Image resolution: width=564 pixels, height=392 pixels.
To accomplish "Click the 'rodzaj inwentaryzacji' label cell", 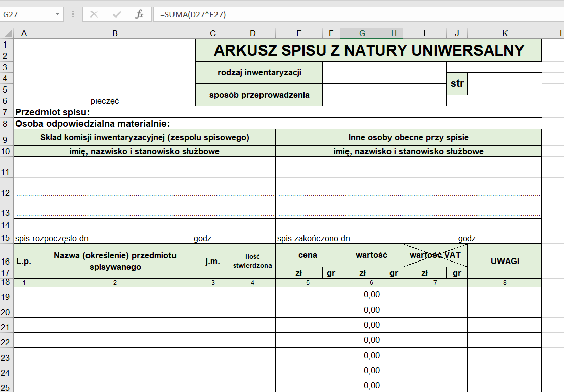I will (x=259, y=73).
